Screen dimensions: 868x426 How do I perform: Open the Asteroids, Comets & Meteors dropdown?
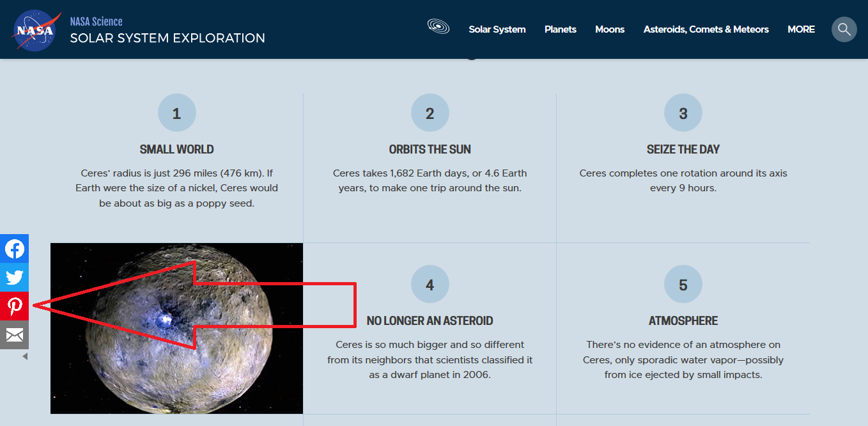click(706, 29)
